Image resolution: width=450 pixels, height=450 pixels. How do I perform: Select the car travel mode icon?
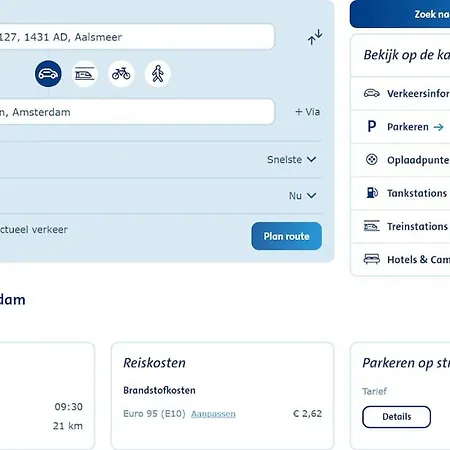(48, 74)
